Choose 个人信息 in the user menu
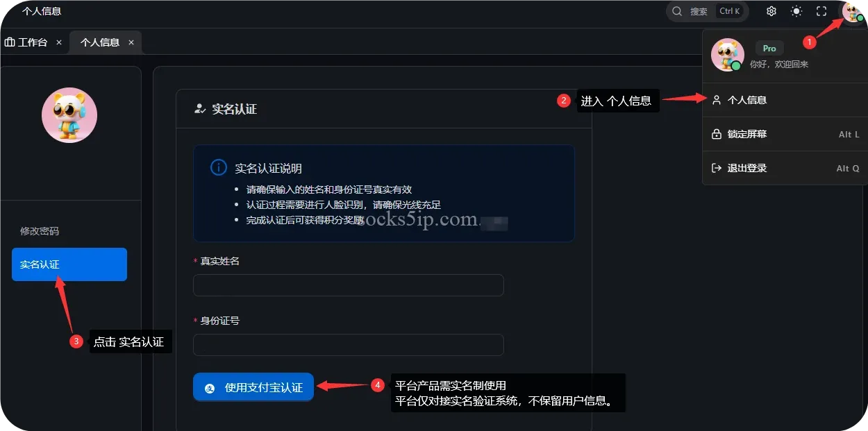Screen dimensions: 868x431 (x=785, y=100)
